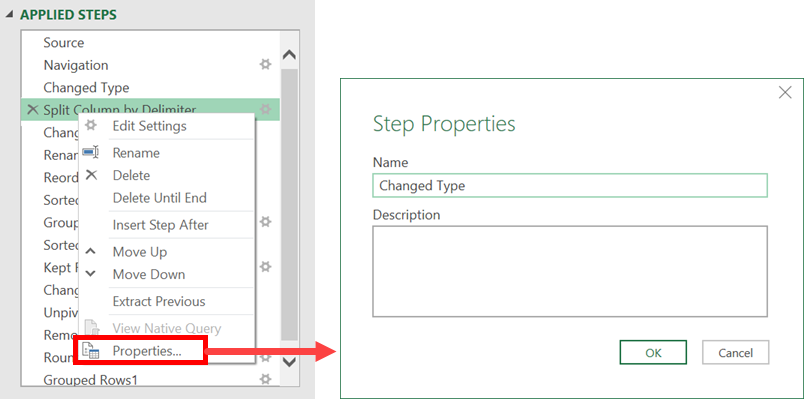
Task: Click the Name field containing Changed Type
Action: pyautogui.click(x=570, y=186)
